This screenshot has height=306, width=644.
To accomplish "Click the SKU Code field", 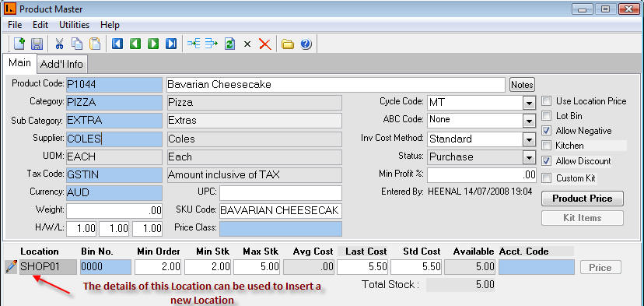I will [x=281, y=210].
